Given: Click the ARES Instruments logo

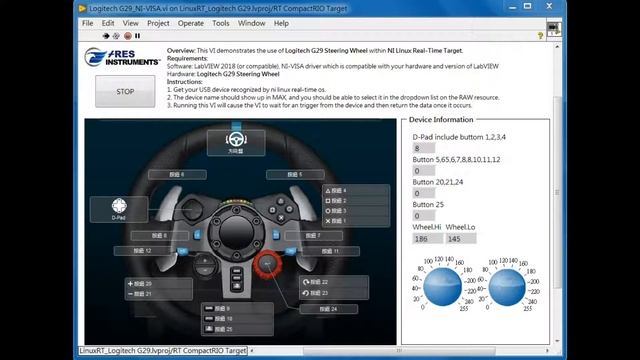Looking at the screenshot, I should 122,57.
